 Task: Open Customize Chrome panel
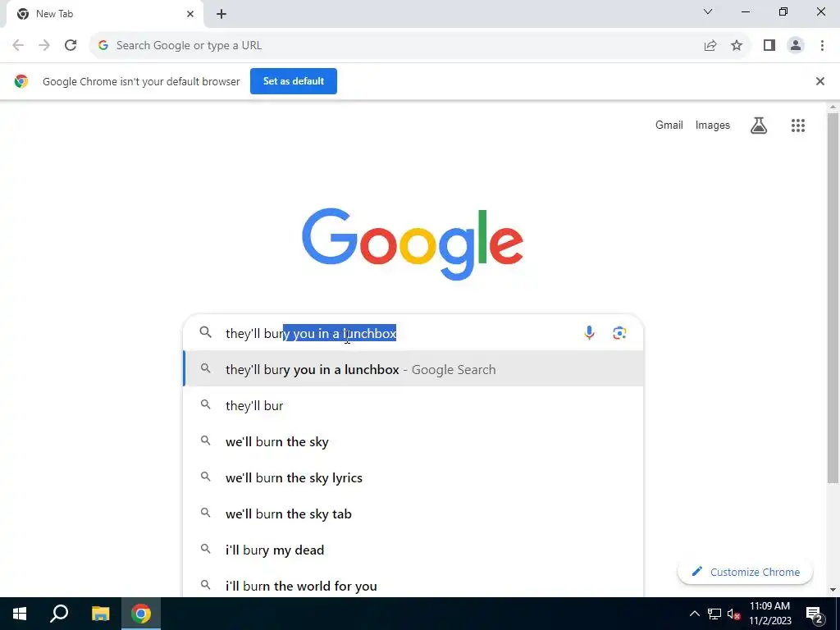[745, 572]
